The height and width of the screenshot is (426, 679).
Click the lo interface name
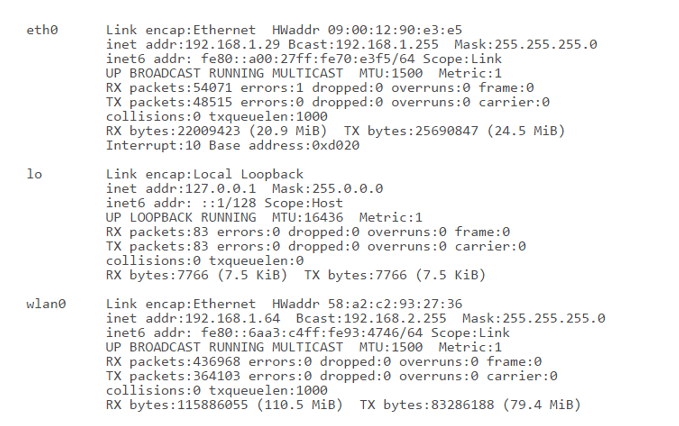coord(33,174)
